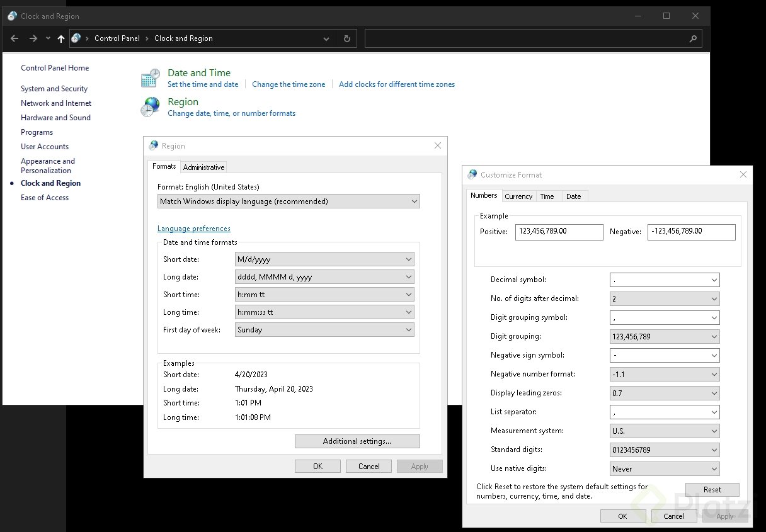Click the search magnifier icon
766x532 pixels.
tap(692, 38)
